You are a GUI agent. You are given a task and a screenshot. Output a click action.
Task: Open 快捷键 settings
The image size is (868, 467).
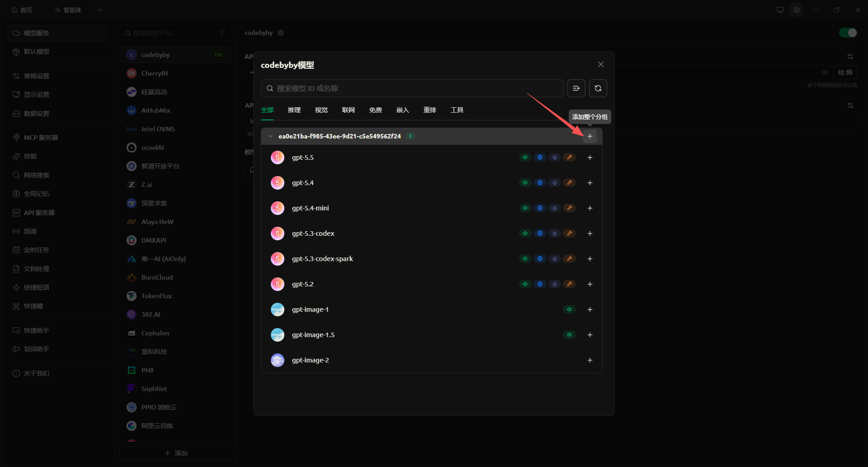[x=57, y=306]
